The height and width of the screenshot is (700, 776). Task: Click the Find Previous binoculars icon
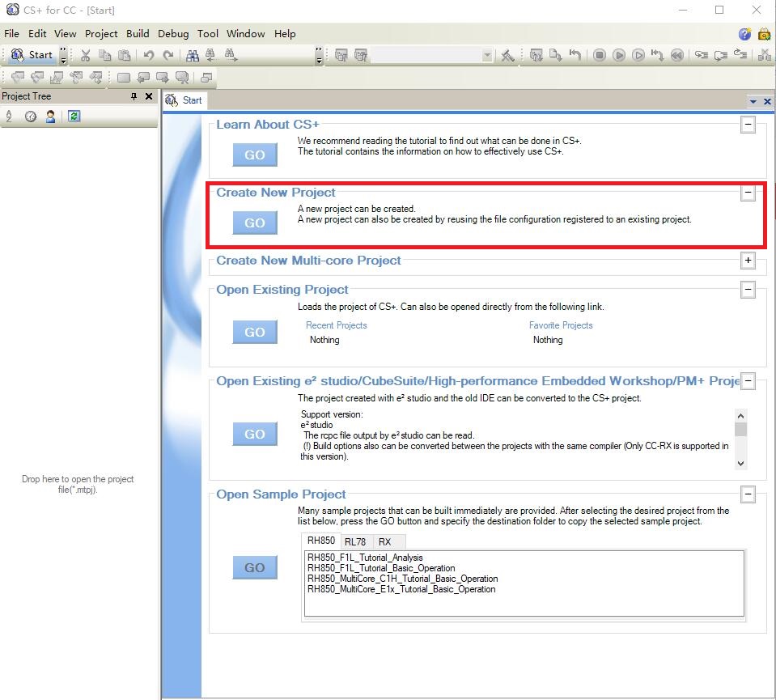211,55
